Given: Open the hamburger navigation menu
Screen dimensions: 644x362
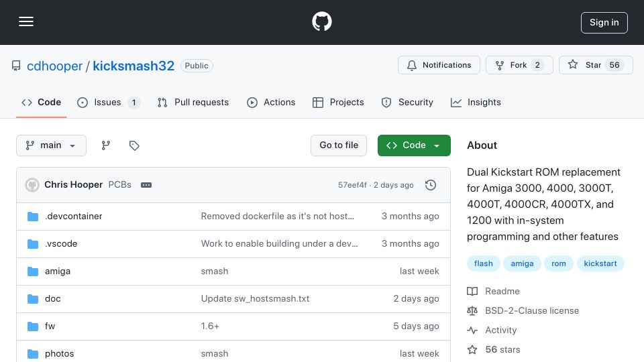Looking at the screenshot, I should (26, 21).
